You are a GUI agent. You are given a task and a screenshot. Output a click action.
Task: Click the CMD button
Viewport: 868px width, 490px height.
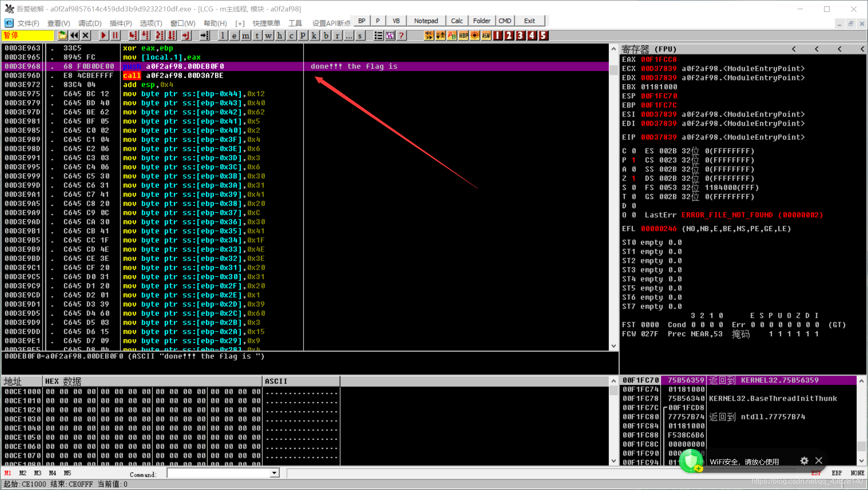(505, 21)
